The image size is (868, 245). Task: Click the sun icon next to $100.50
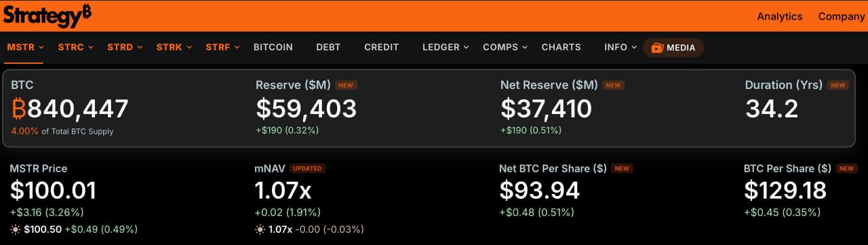tap(15, 229)
